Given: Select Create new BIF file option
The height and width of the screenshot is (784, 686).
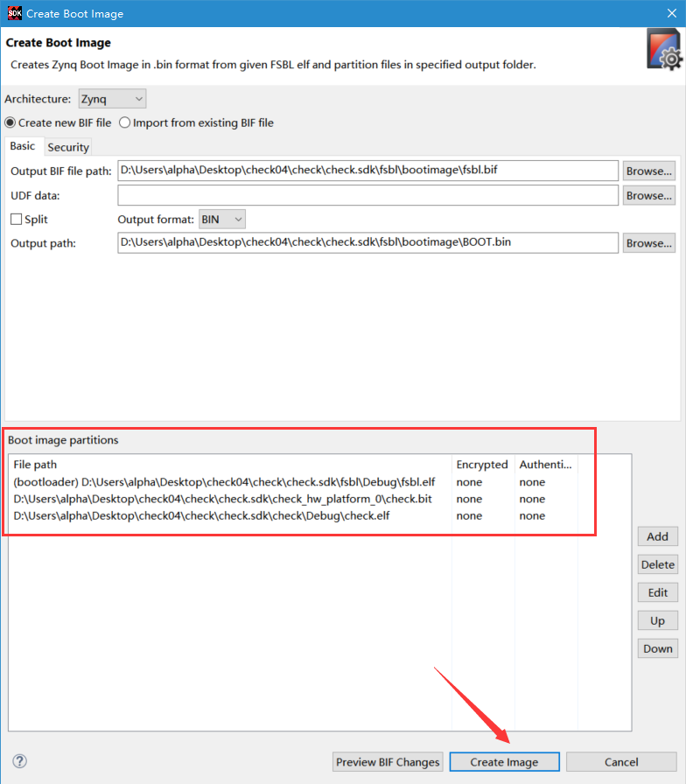Looking at the screenshot, I should click(58, 122).
